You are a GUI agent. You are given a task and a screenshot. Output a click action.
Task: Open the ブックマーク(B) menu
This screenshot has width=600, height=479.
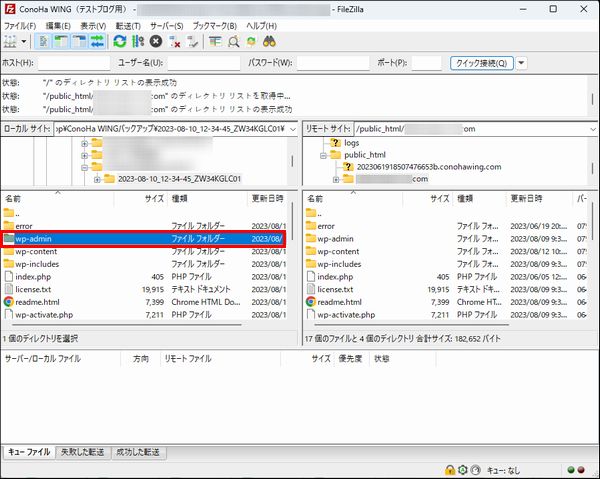tap(215, 26)
